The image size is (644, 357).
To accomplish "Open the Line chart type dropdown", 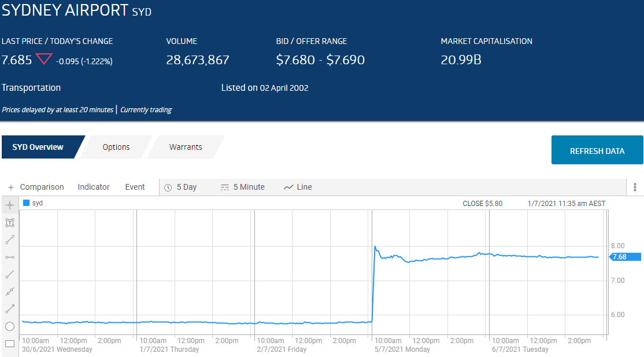I will click(x=304, y=187).
